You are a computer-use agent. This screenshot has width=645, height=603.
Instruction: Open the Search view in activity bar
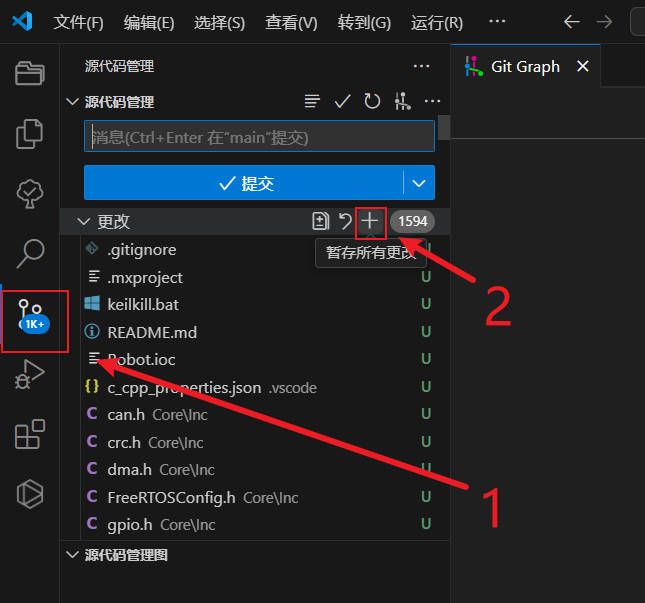click(31, 253)
